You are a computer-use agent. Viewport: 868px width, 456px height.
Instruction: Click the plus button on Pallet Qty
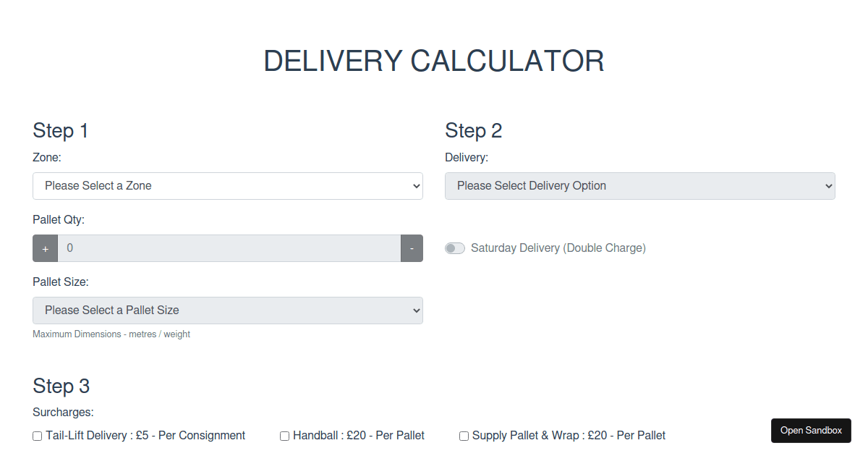coord(45,248)
